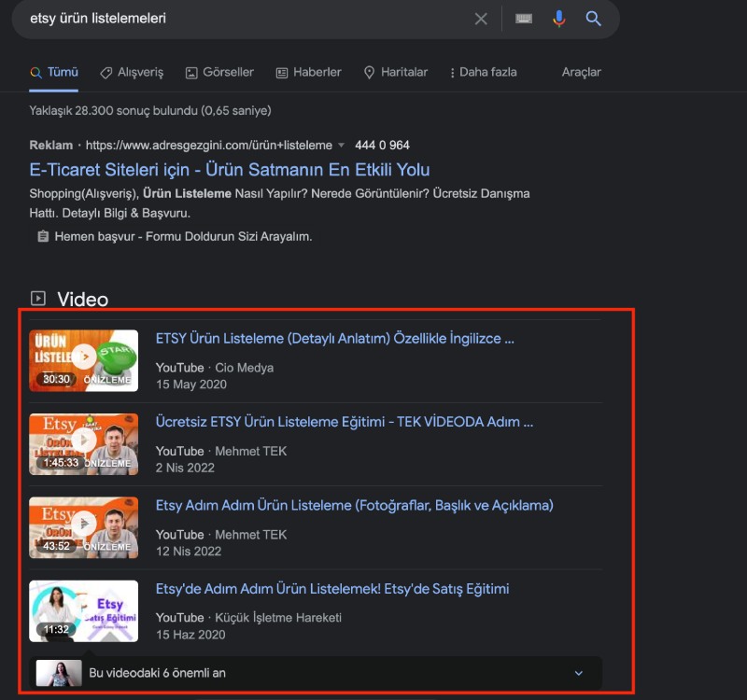747x700 pixels.
Task: Click the Haritalar map pin icon
Action: tap(369, 72)
